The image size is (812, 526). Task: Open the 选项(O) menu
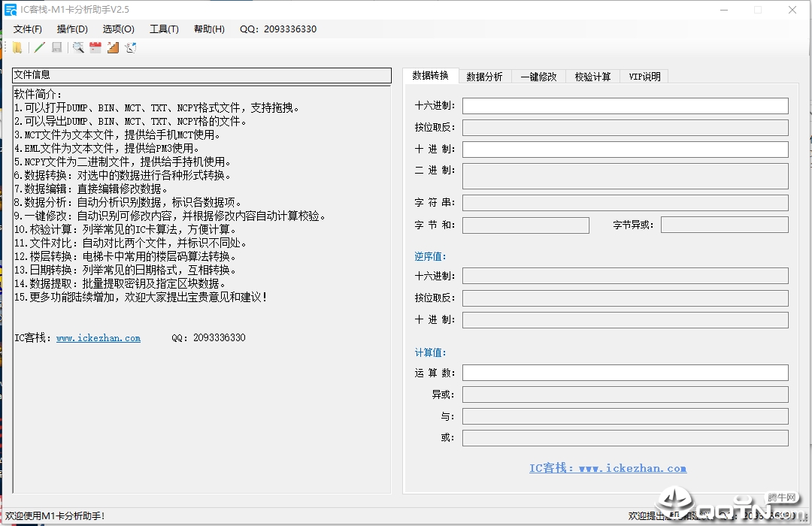(x=117, y=29)
